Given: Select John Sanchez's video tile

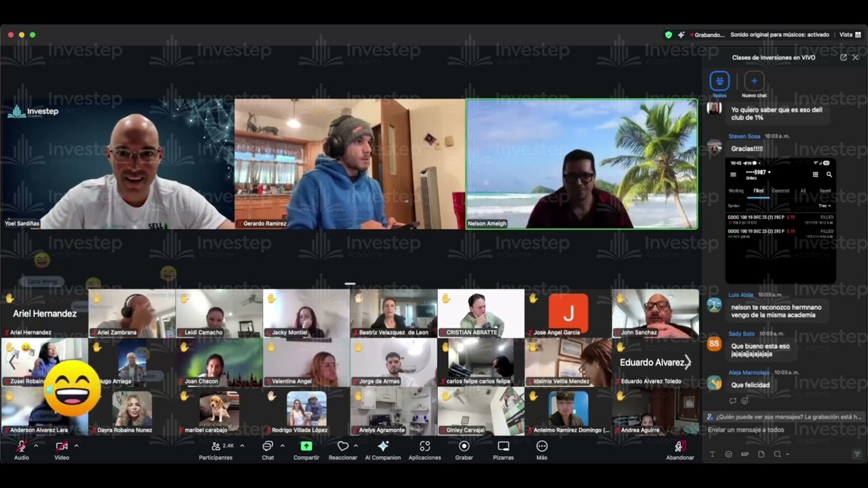Looking at the screenshot, I should tap(655, 313).
